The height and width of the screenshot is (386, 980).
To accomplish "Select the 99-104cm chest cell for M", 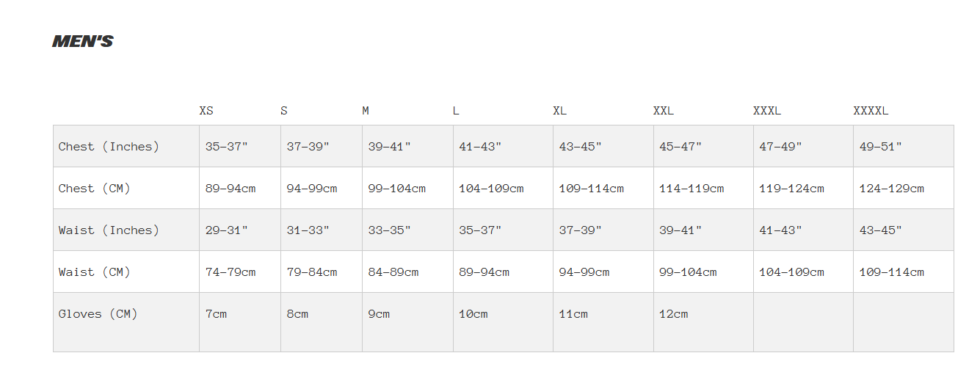I will click(396, 189).
